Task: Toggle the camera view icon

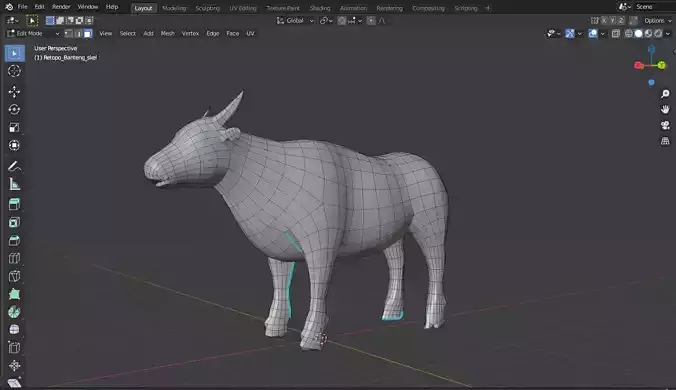Action: 665,125
